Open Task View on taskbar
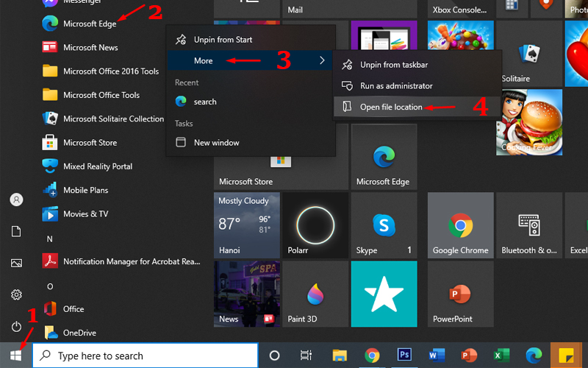 [306, 355]
